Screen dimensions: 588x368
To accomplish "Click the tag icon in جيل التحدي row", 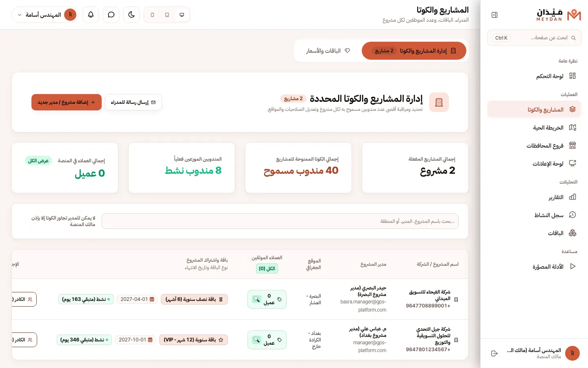I will pos(279,340).
